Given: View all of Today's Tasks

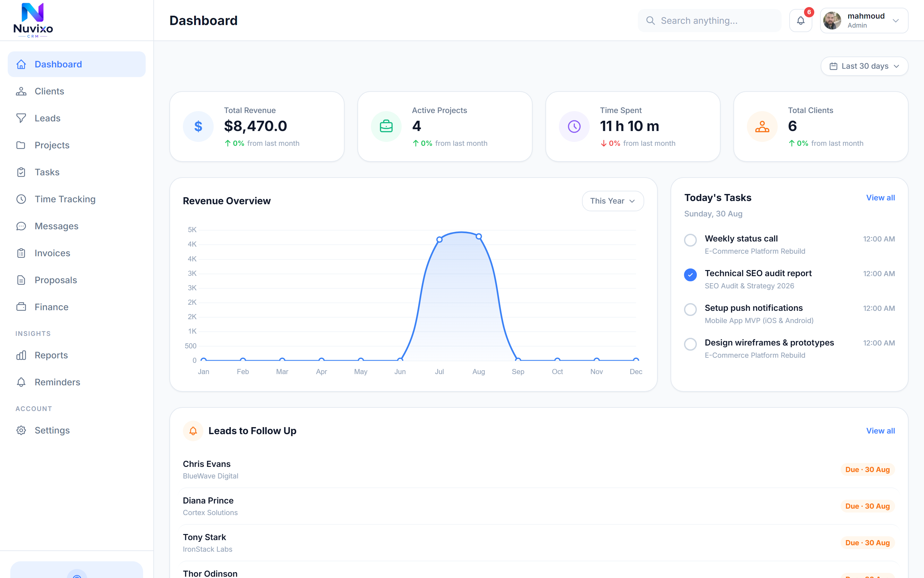Looking at the screenshot, I should (880, 197).
